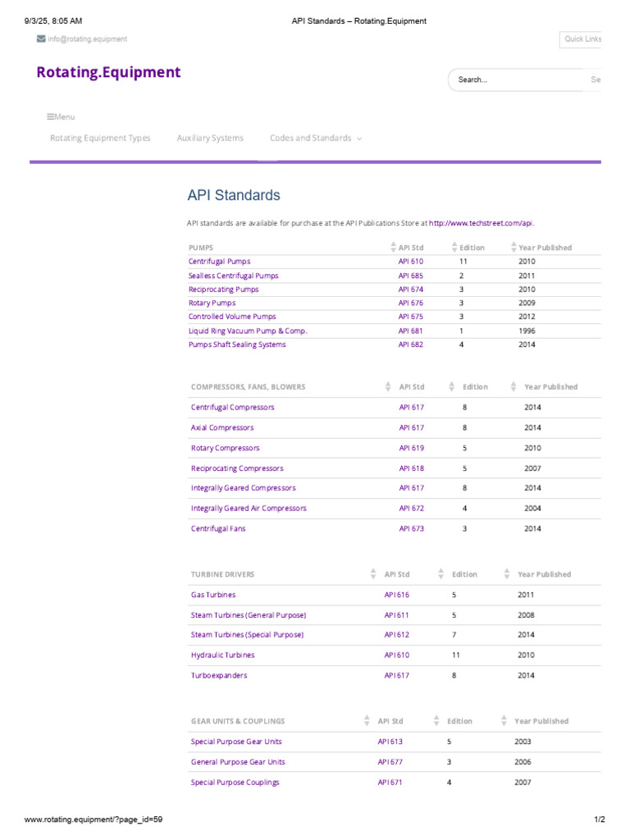Screen dimensions: 630x840
Task: Open Rotary Compressors link
Action: pos(225,448)
